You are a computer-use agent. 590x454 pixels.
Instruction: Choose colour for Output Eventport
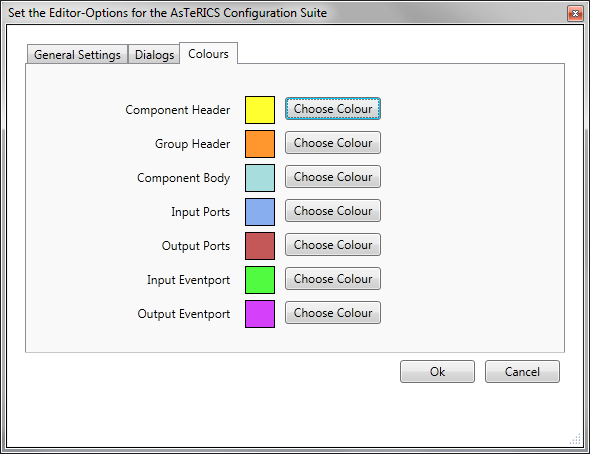click(x=333, y=313)
